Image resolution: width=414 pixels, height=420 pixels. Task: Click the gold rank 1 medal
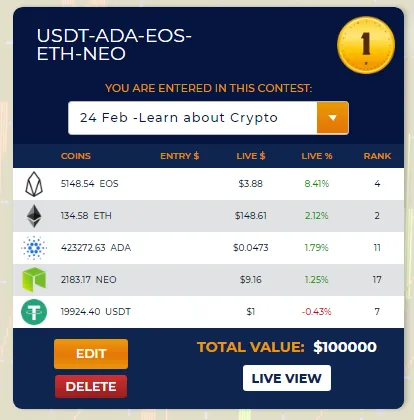coord(366,45)
